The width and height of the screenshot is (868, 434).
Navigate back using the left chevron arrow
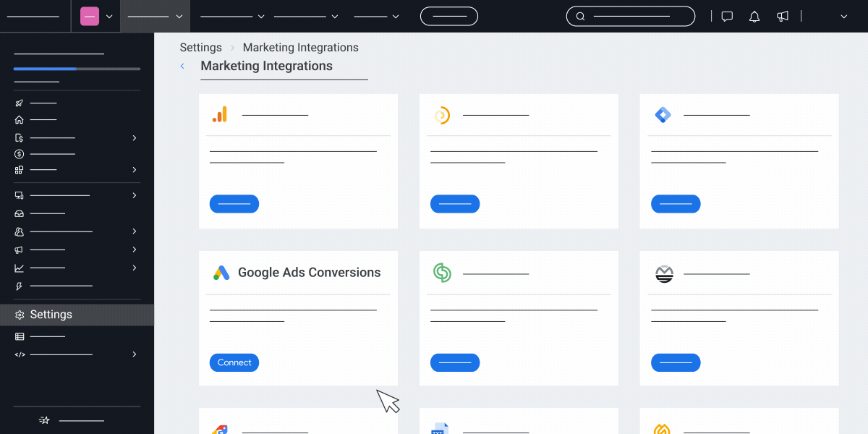tap(182, 66)
